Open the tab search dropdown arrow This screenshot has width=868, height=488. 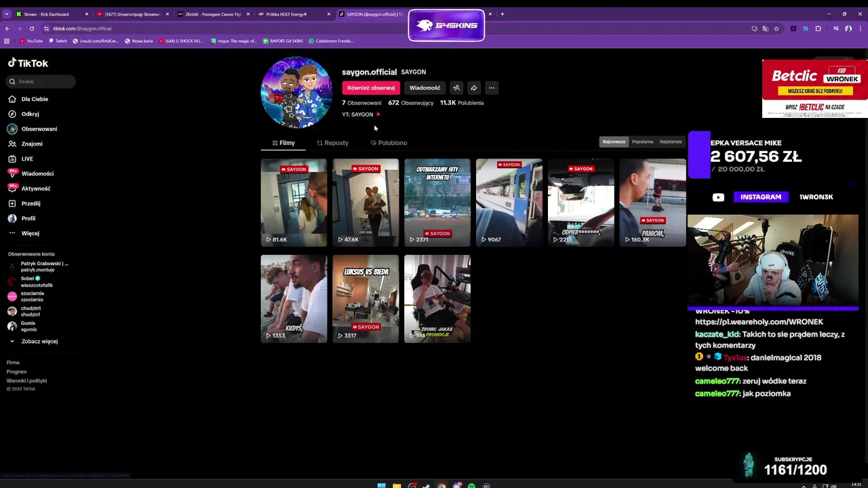[6, 14]
